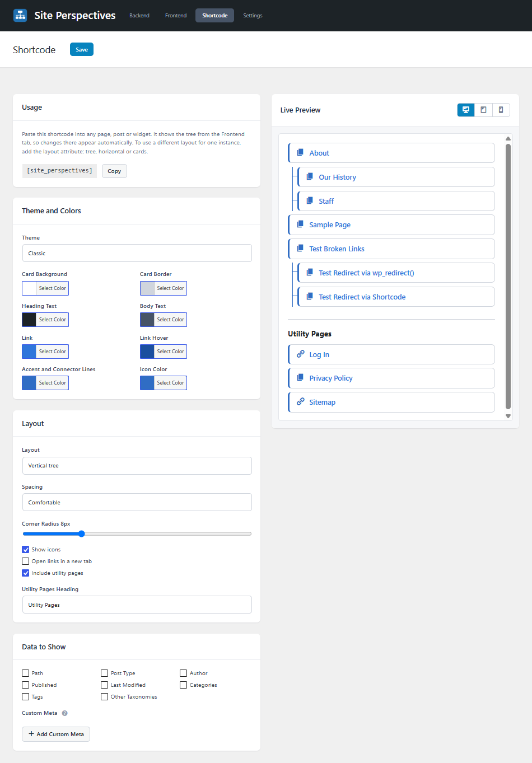Viewport: 532px width, 763px height.
Task: Click the link icon beside Sitemap
Action: [x=301, y=401]
